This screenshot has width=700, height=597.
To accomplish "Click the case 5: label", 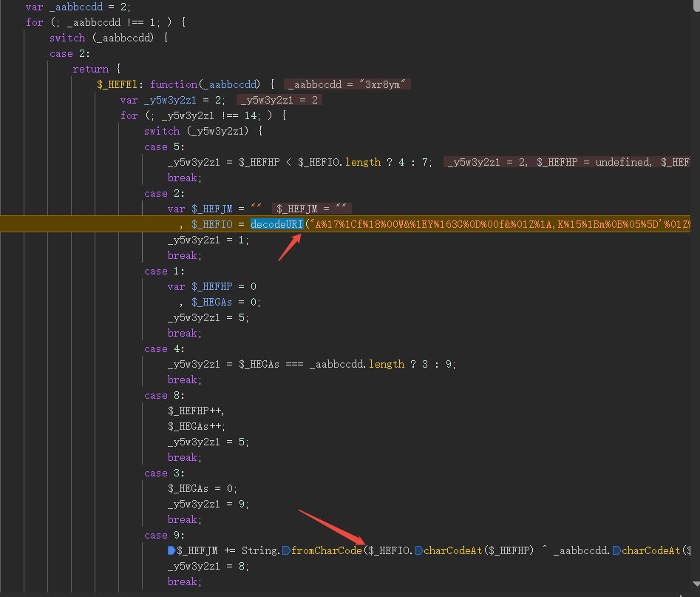I will (x=164, y=146).
